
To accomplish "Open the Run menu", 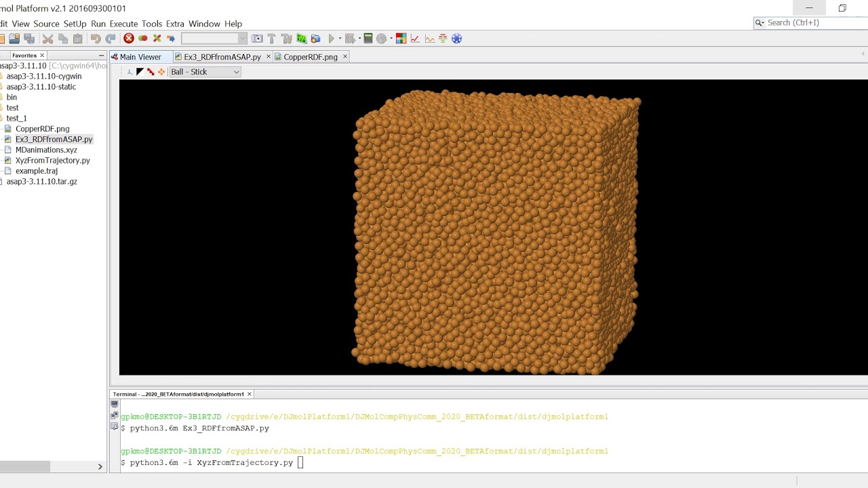I will 98,24.
